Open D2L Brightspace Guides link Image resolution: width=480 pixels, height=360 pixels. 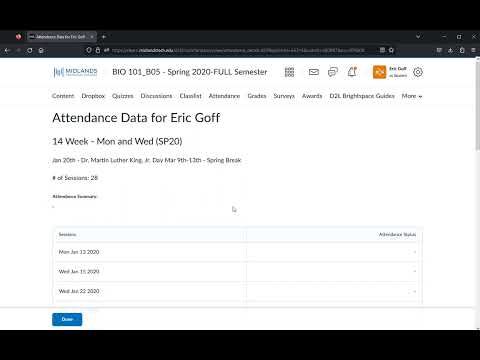pos(362,96)
